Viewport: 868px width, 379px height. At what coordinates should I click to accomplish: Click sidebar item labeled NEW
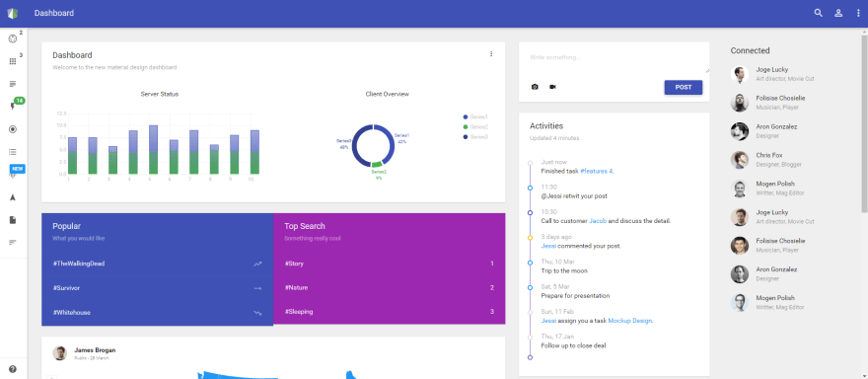(x=17, y=169)
